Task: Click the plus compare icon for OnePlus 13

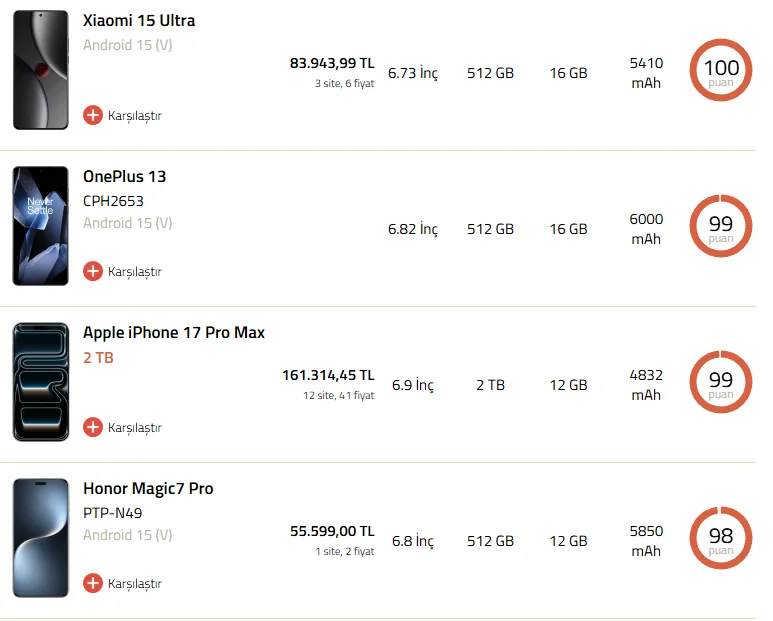Action: click(x=93, y=271)
